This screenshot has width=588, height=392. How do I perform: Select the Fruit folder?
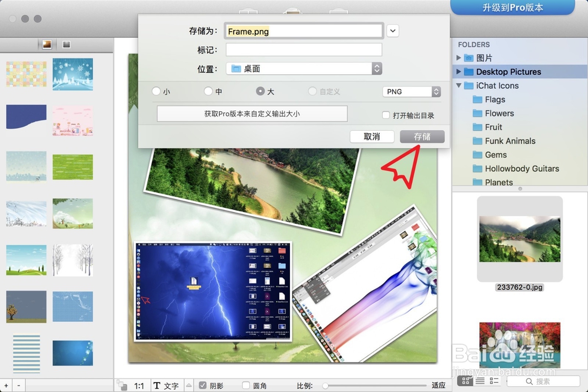(x=487, y=127)
